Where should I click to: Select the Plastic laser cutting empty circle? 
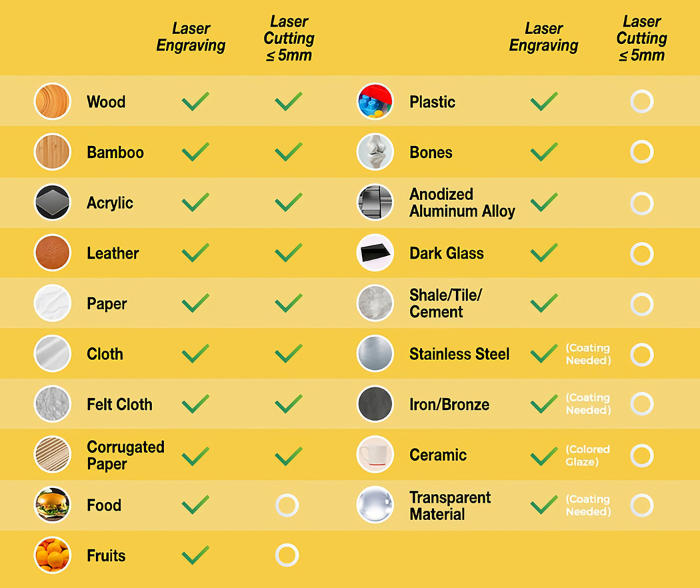point(641,101)
